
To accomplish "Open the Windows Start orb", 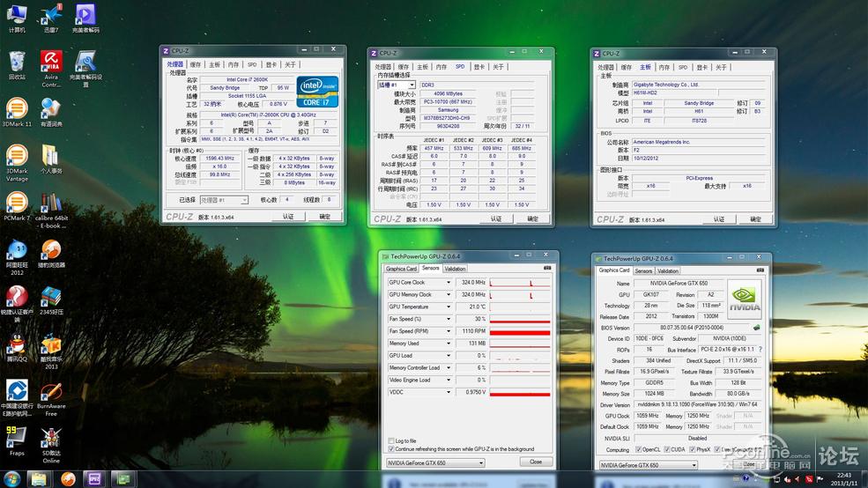I will point(11,478).
